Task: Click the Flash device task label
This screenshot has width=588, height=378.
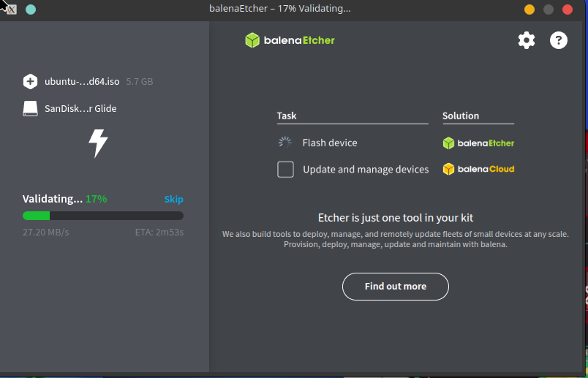Action: coord(330,143)
